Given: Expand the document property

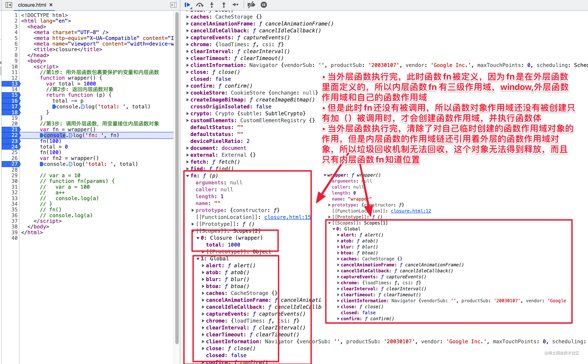Looking at the screenshot, I should click(188, 148).
